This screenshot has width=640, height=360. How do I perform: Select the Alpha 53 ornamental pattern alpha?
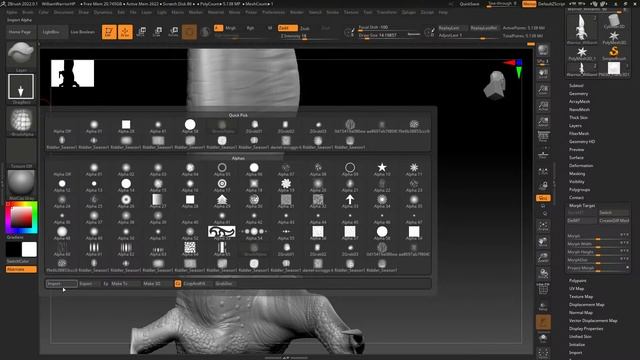tap(222, 232)
